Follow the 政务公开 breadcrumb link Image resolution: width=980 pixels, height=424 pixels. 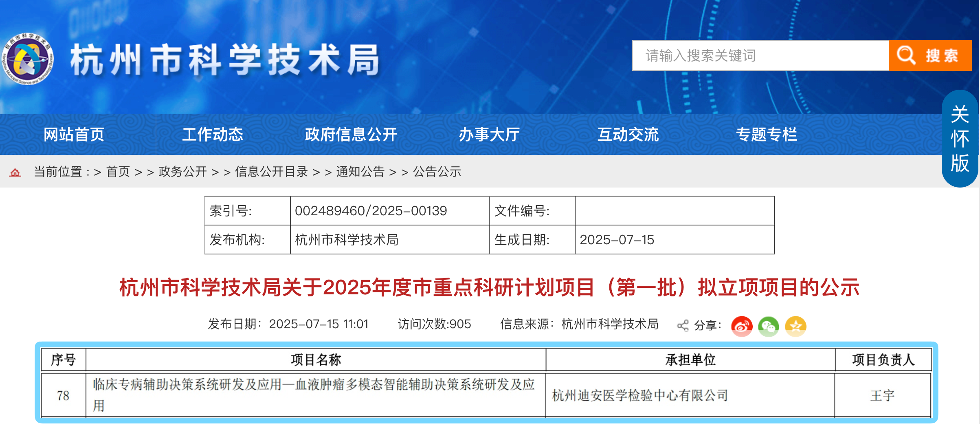pyautogui.click(x=183, y=172)
